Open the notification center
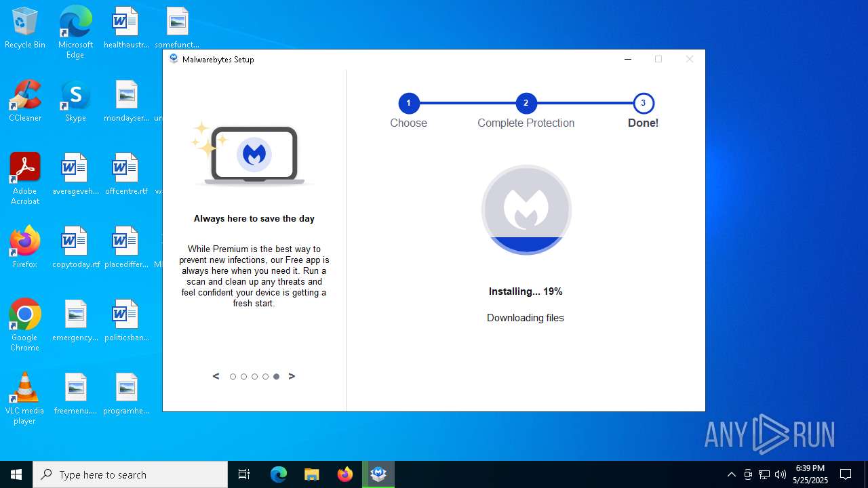868x488 pixels. pyautogui.click(x=846, y=474)
